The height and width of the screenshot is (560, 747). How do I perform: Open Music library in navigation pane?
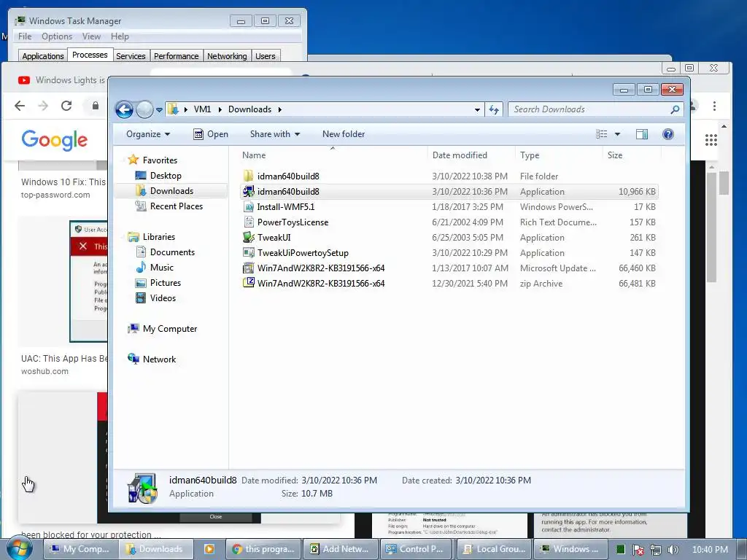tap(155, 267)
